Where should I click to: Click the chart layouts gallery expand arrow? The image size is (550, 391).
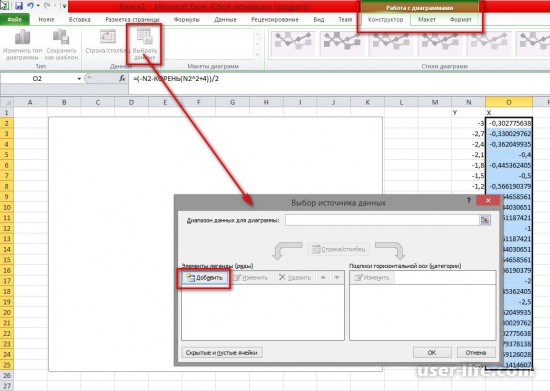[x=257, y=55]
